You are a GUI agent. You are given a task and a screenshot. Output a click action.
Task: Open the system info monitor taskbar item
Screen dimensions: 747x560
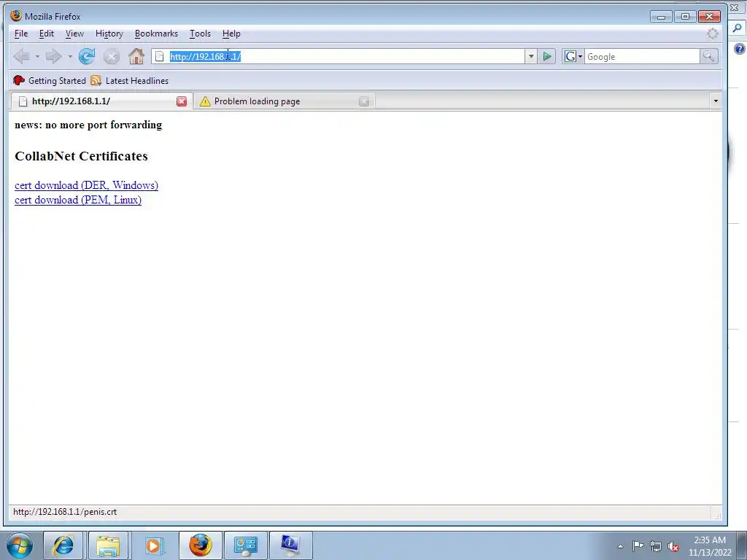pyautogui.click(x=290, y=545)
